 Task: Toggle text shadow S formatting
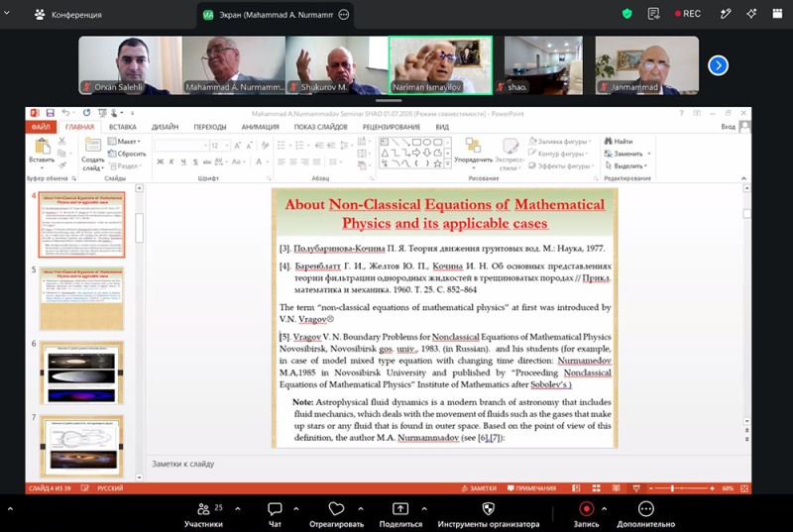pyautogui.click(x=195, y=162)
